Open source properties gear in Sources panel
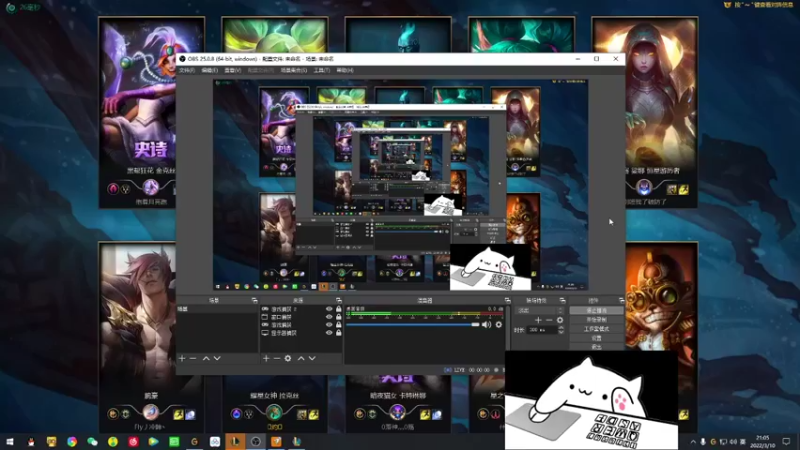800x450 pixels. [x=288, y=359]
